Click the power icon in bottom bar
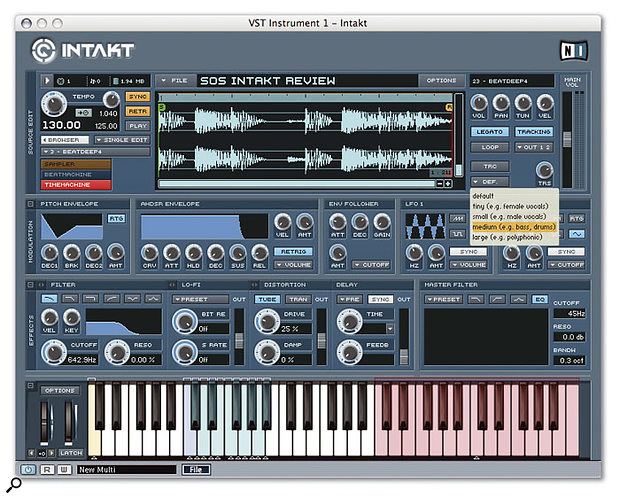Screen dimensions: 620x499 pos(28,469)
